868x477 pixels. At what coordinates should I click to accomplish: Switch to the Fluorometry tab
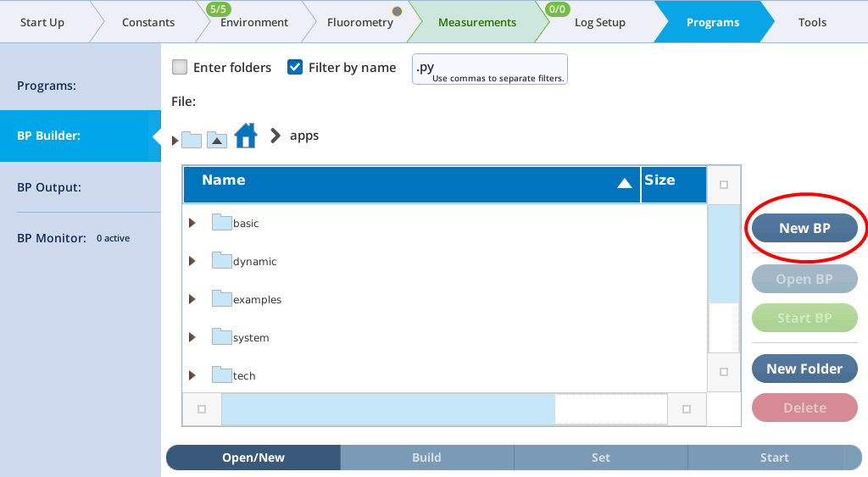pyautogui.click(x=359, y=22)
